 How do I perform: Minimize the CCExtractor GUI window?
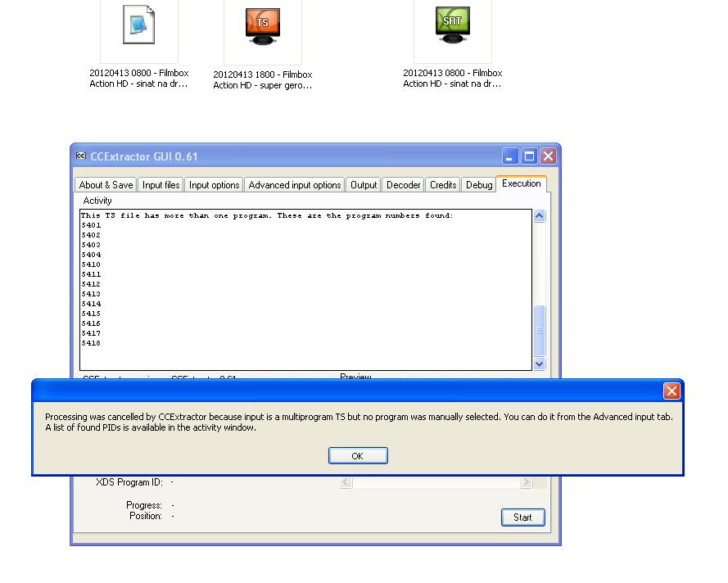pyautogui.click(x=510, y=156)
